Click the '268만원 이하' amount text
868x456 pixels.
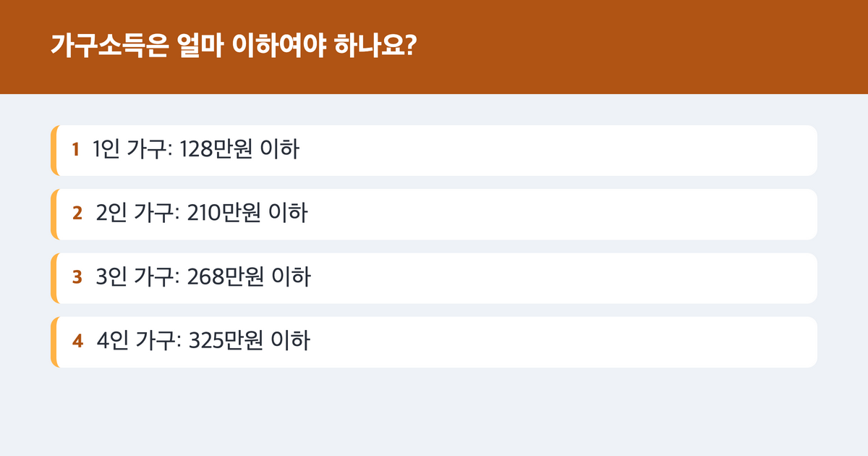[249, 278]
